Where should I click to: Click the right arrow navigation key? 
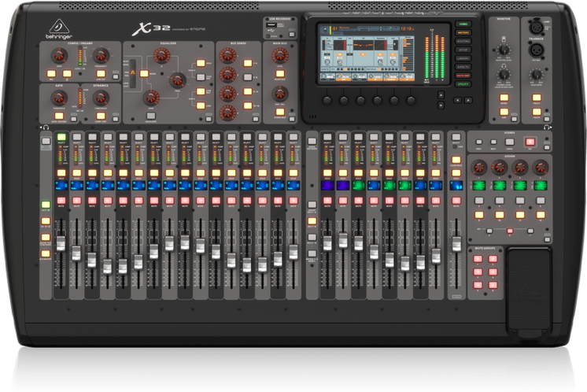468,100
